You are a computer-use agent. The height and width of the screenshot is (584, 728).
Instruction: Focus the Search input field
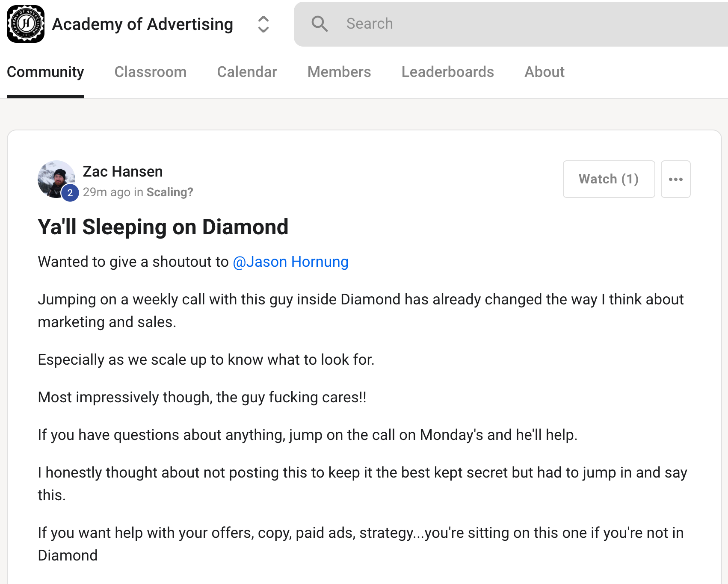coord(513,24)
